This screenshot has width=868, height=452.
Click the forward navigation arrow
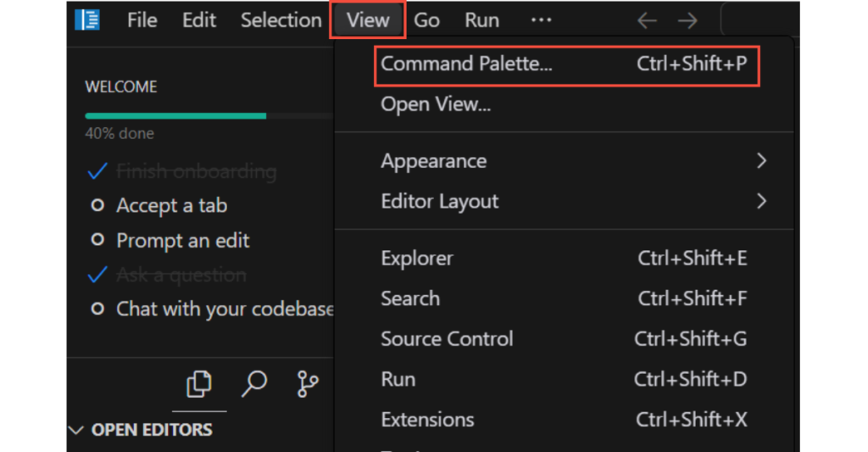[687, 20]
